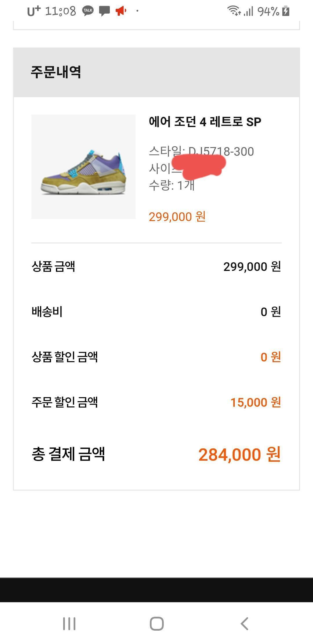Tap the Wi-Fi status icon
Image resolution: width=313 pixels, height=644 pixels.
click(234, 11)
